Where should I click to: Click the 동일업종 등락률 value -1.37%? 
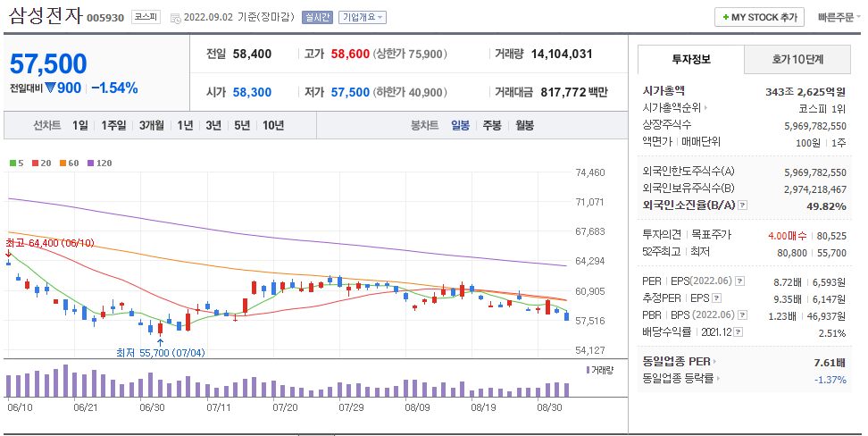point(830,380)
